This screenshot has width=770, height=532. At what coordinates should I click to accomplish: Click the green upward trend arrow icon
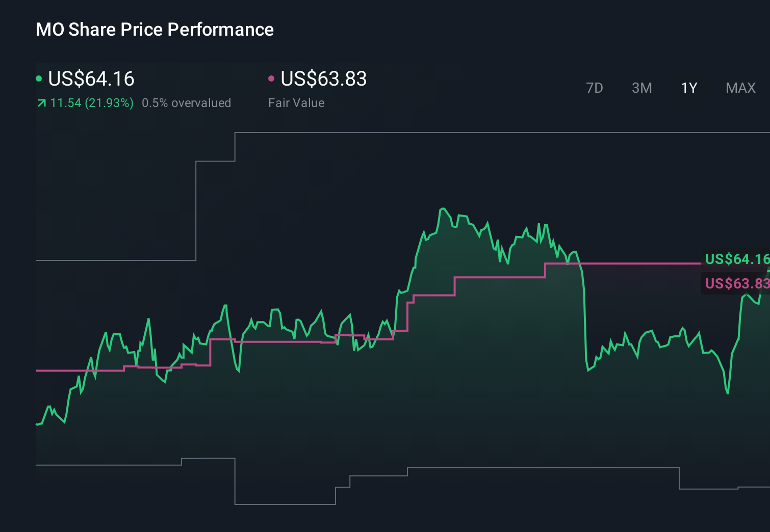tap(41, 103)
